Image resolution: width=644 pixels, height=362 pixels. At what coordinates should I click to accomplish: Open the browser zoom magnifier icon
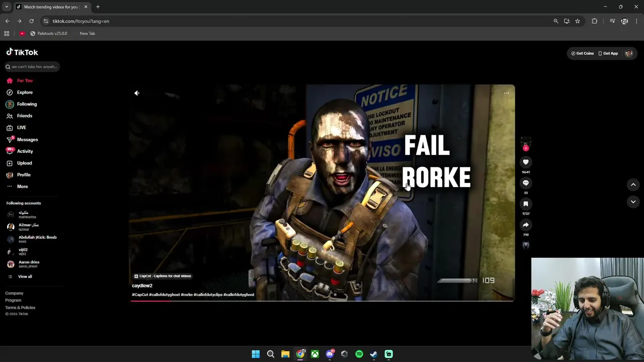click(x=555, y=21)
